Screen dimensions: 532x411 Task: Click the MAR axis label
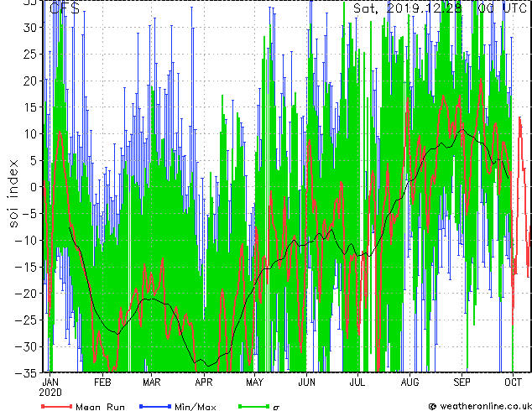point(151,382)
